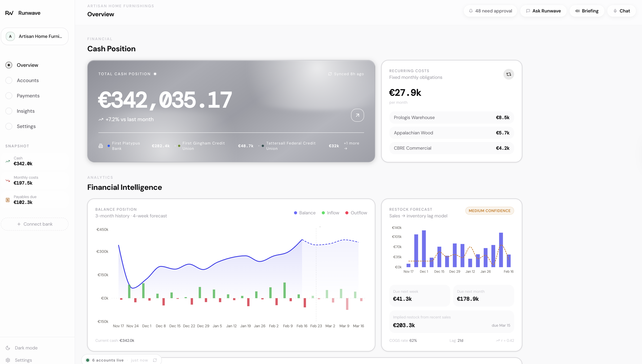Open the 48 need approval notifications
This screenshot has height=364, width=642.
point(490,11)
